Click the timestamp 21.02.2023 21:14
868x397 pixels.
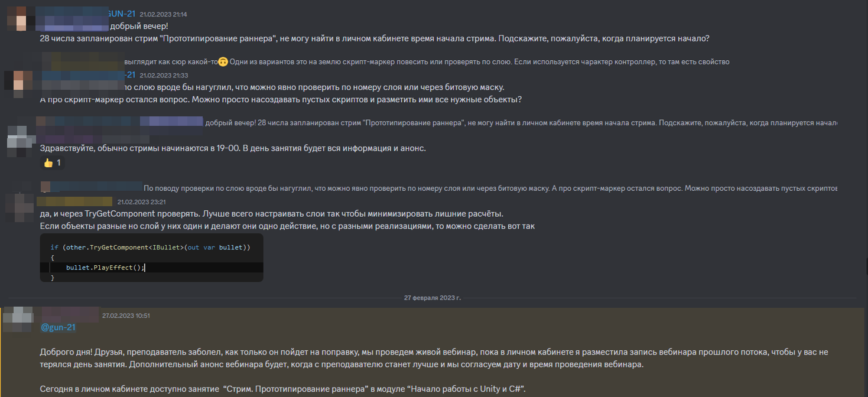click(163, 14)
